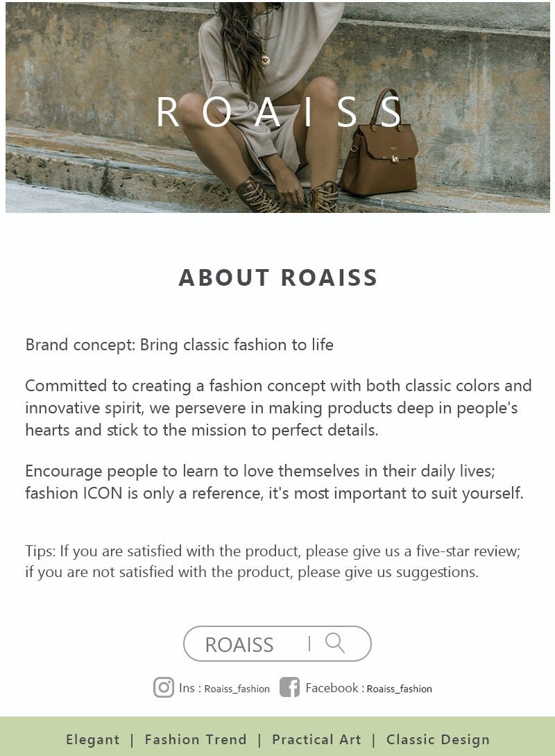555x756 pixels.
Task: Select the Fashion Trend footer item
Action: [x=196, y=739]
